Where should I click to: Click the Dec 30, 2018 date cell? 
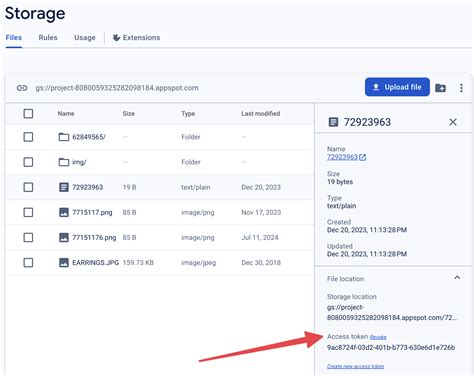click(x=261, y=263)
